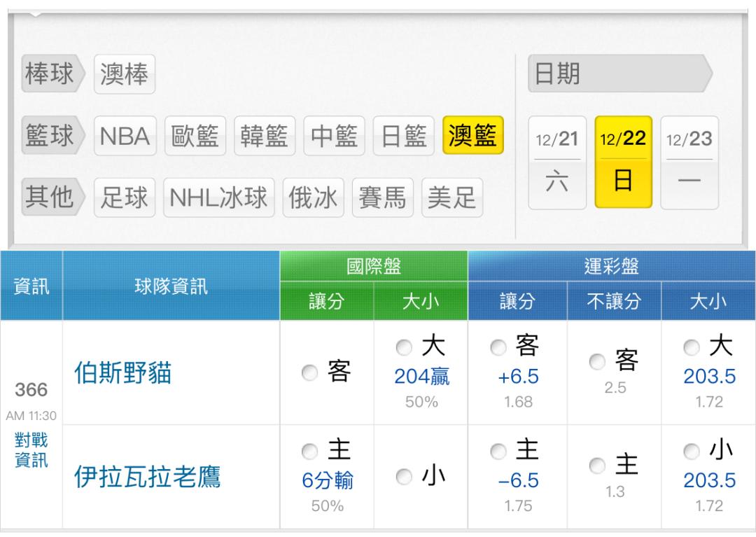Select 國際盤 大 204贏 radio
Image resolution: width=756 pixels, height=537 pixels.
(x=404, y=347)
